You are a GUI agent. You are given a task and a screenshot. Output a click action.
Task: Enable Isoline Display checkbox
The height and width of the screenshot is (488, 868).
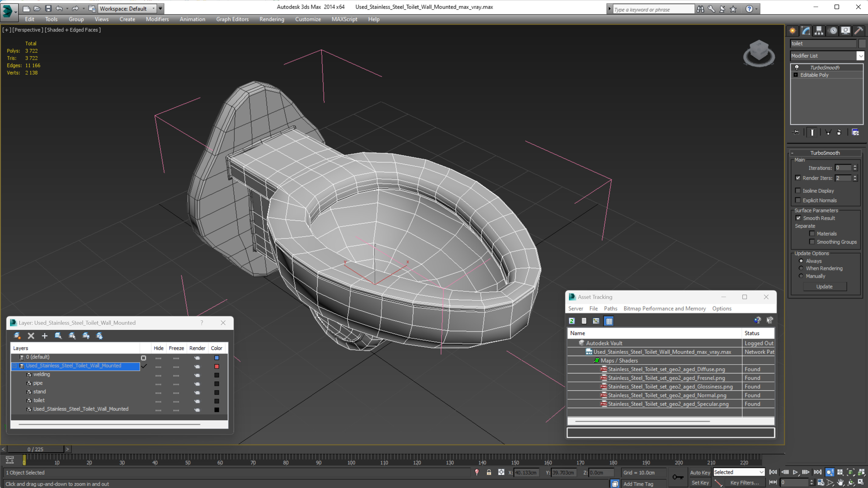click(x=798, y=191)
